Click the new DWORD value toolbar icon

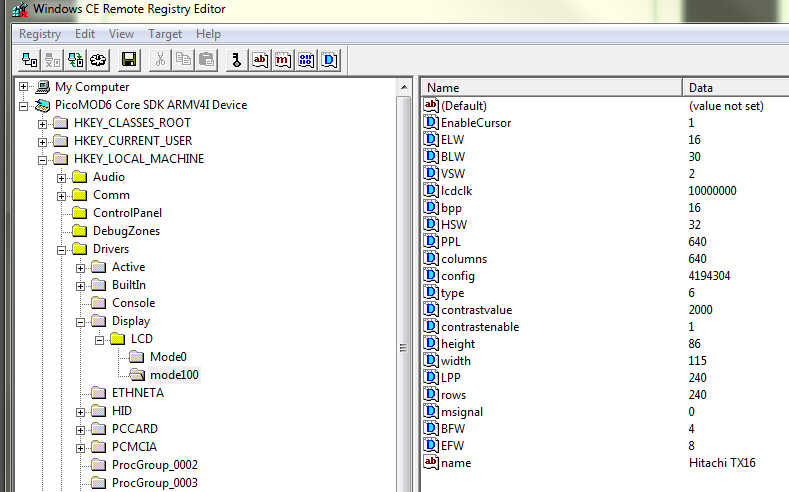tap(329, 60)
